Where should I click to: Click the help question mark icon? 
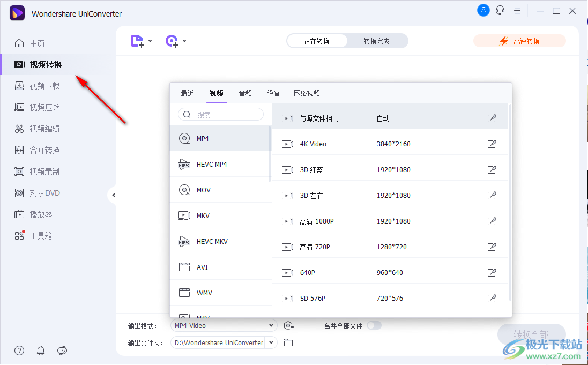(x=19, y=351)
